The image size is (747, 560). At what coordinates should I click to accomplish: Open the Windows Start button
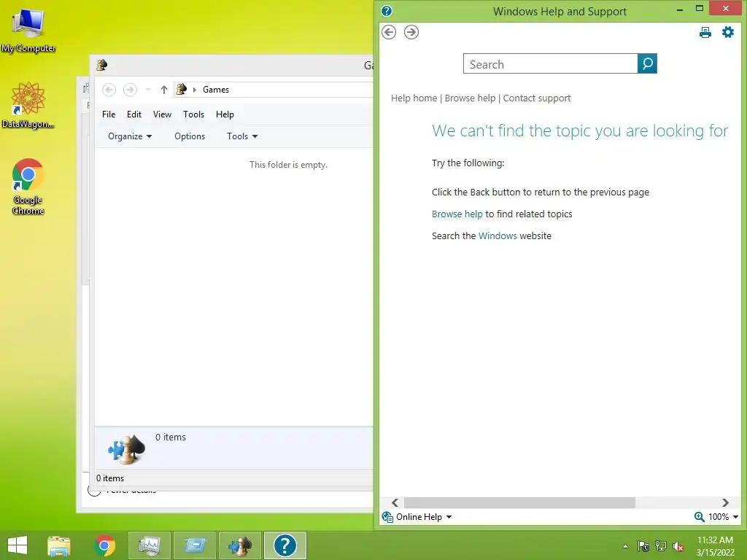[18, 545]
